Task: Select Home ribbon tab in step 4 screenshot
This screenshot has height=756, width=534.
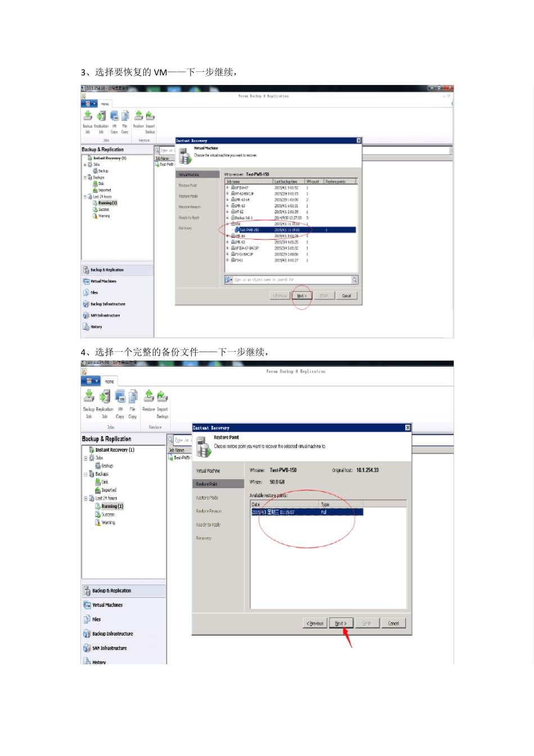Action: [x=110, y=381]
